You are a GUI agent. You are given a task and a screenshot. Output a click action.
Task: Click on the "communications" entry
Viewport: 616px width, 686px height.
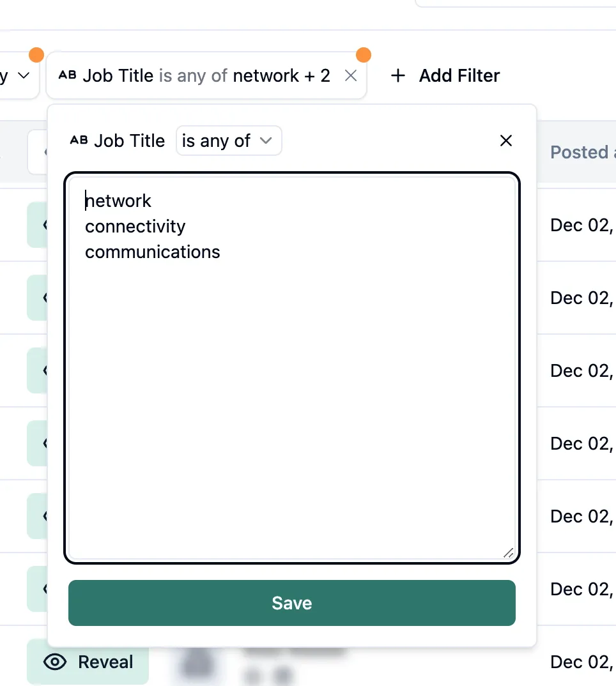[x=153, y=252]
